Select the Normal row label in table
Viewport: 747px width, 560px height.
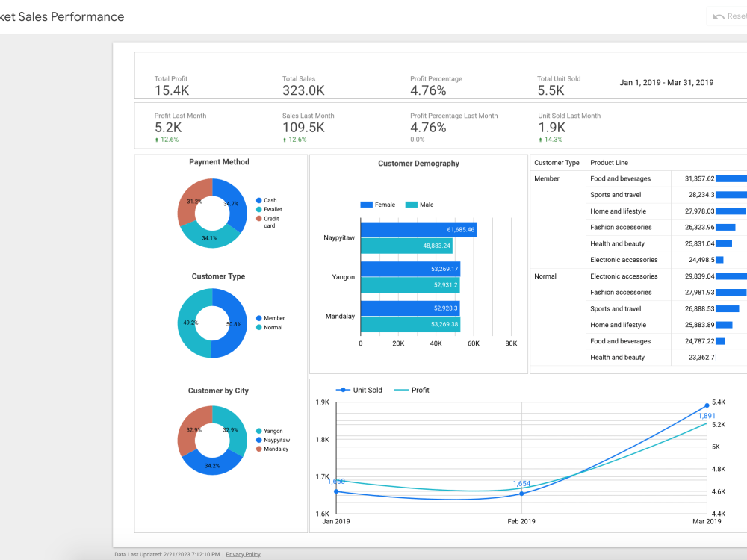[x=545, y=276]
